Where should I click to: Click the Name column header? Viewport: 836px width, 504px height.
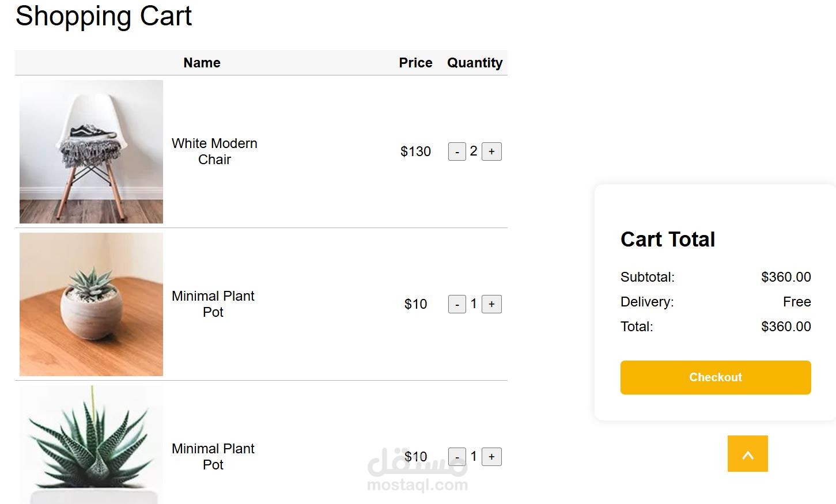click(x=202, y=63)
